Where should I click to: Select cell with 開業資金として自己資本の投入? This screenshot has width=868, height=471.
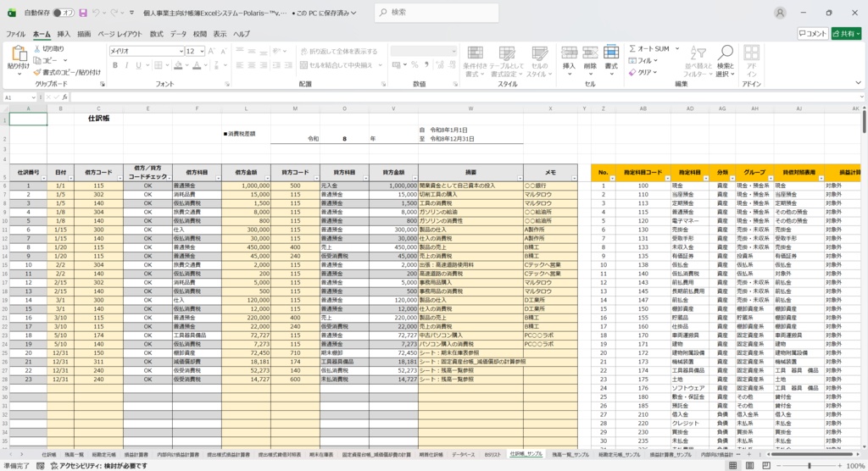470,186
